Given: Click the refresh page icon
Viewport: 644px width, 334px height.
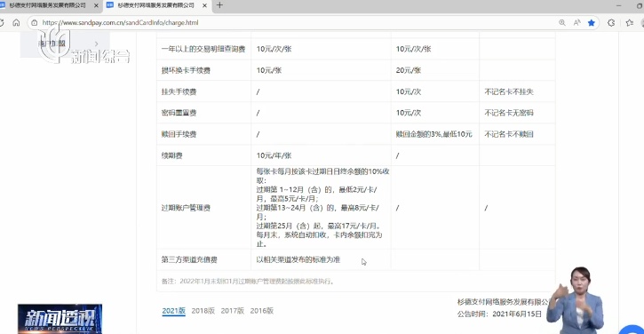Looking at the screenshot, I should coord(1,22).
